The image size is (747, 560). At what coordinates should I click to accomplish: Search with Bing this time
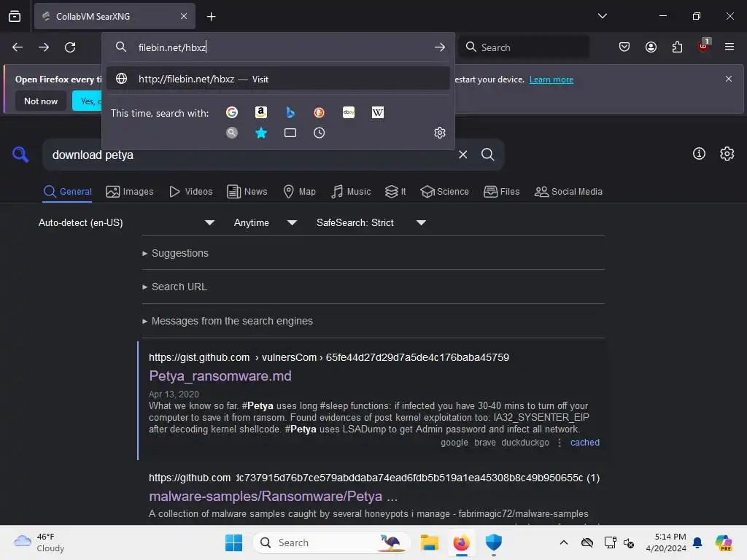[290, 112]
